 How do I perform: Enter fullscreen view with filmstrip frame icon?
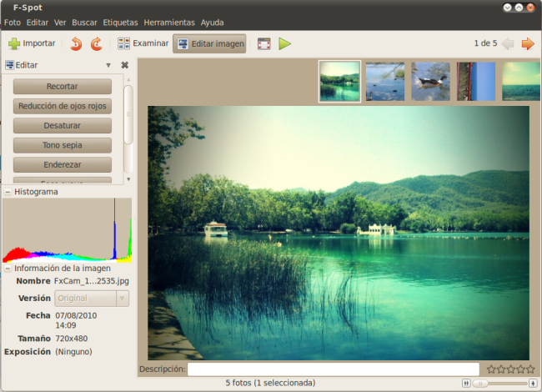264,44
